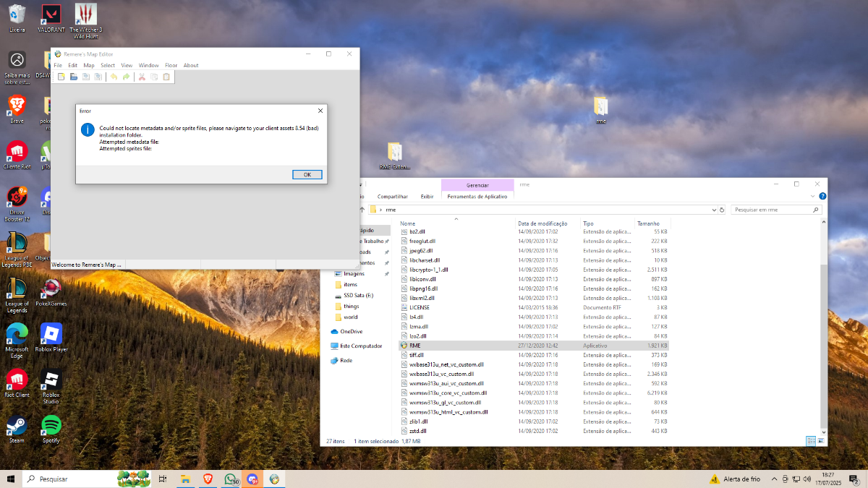Switch to the Compartilhar ribbon tab
The width and height of the screenshot is (868, 488).
pyautogui.click(x=392, y=196)
